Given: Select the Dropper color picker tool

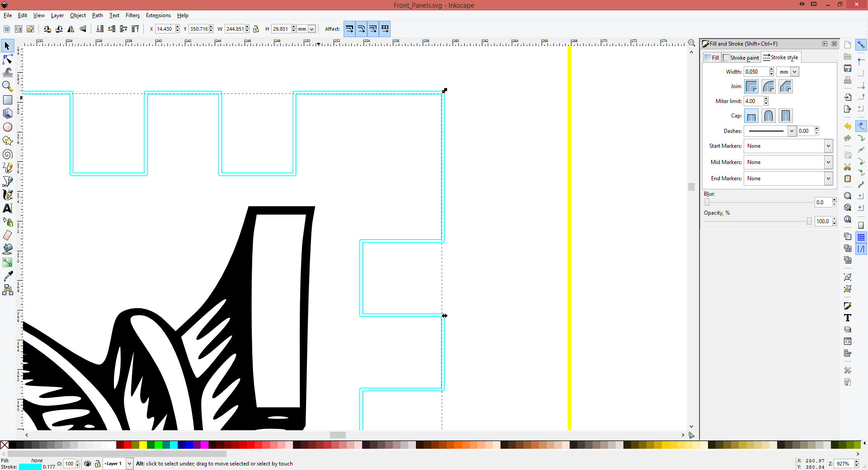Looking at the screenshot, I should coord(7,276).
